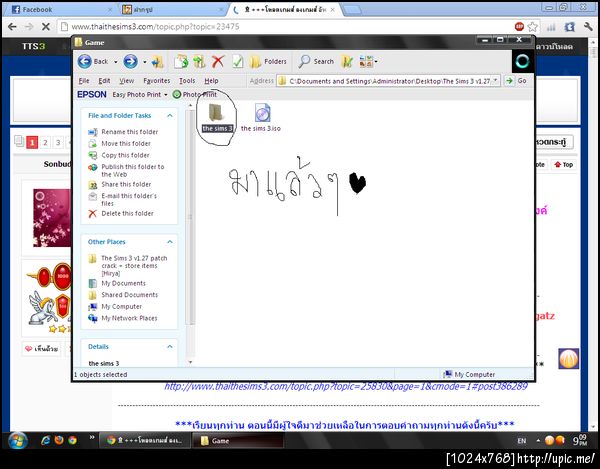Click the browser Back arrow

pos(12,26)
